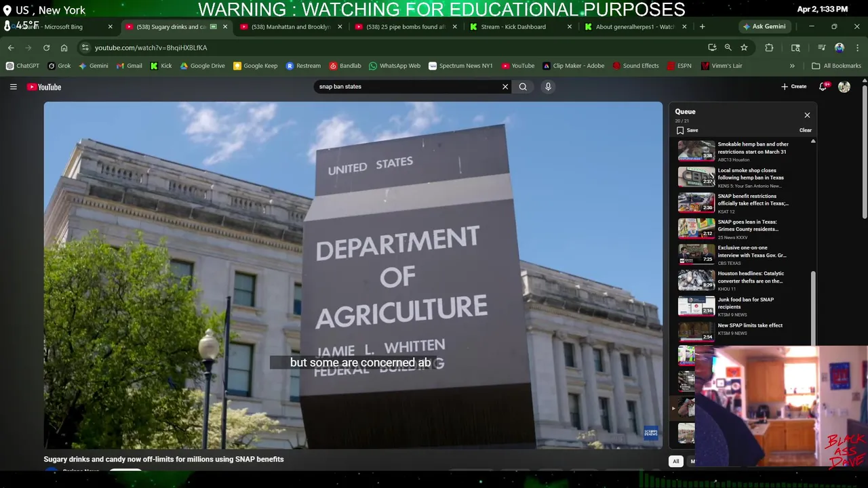
Task: Open the browser extensions puzzle icon
Action: pyautogui.click(x=769, y=47)
